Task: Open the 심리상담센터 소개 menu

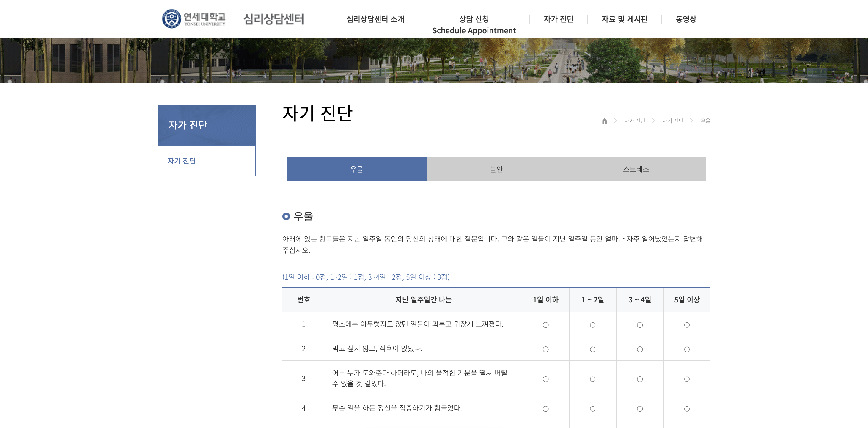Action: pyautogui.click(x=376, y=19)
